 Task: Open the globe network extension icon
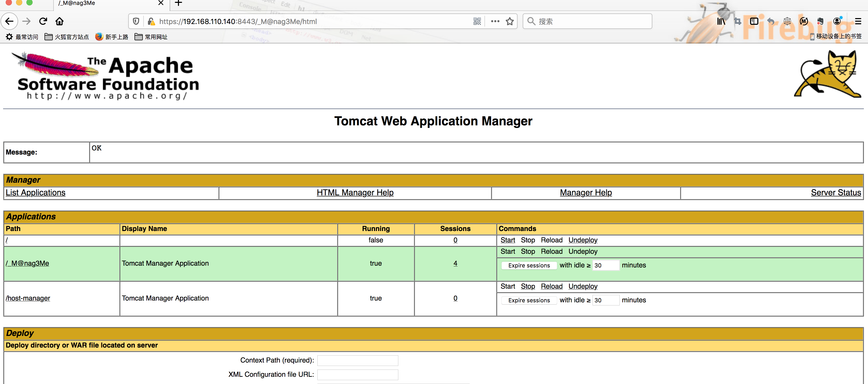point(787,21)
